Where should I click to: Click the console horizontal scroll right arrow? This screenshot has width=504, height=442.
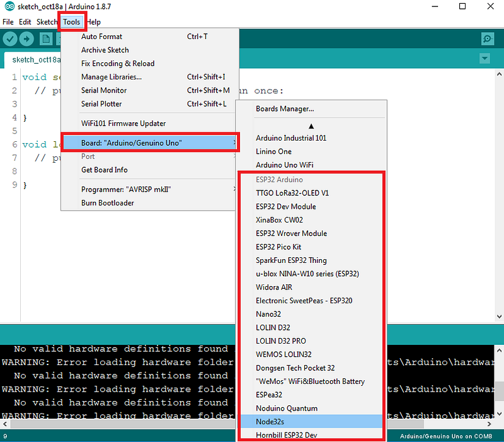point(489,424)
